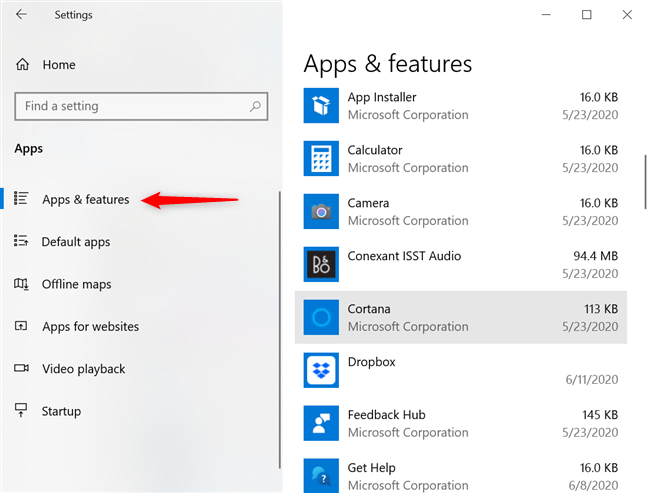
Task: Select the Camera app icon
Action: (x=321, y=211)
